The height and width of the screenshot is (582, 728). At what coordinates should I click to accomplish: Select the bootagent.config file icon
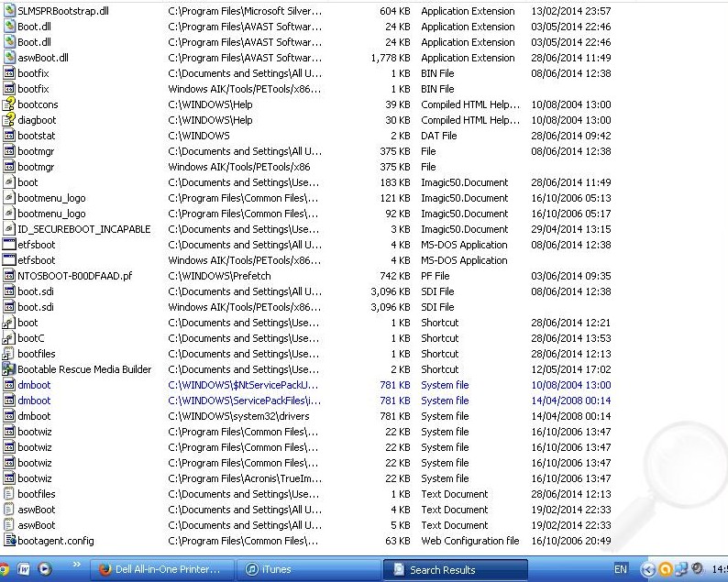[10, 540]
